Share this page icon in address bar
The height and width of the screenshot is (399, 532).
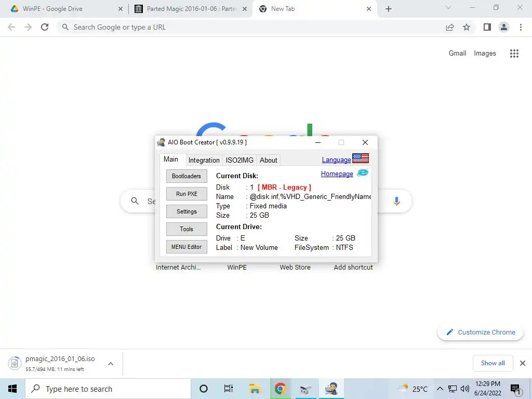pos(450,27)
